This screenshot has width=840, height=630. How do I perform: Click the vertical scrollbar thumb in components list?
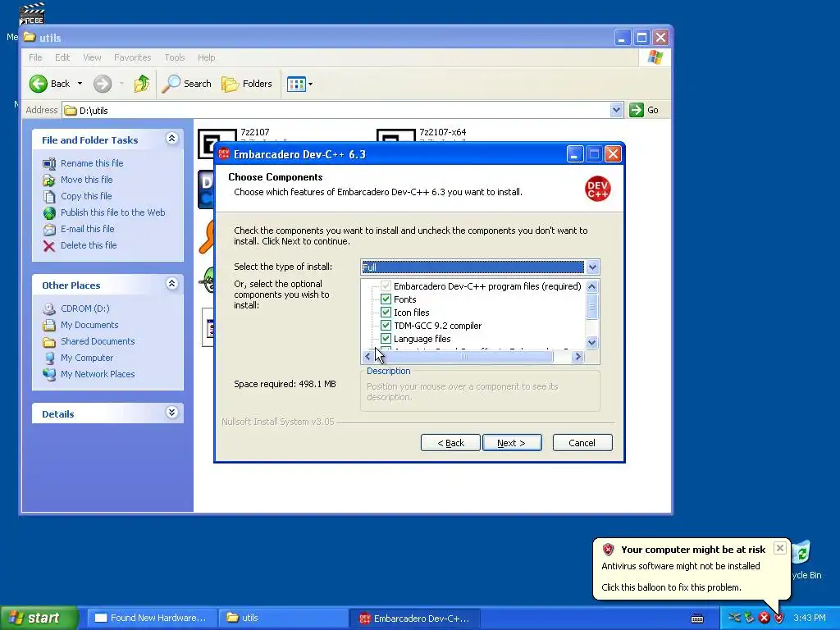tap(592, 307)
